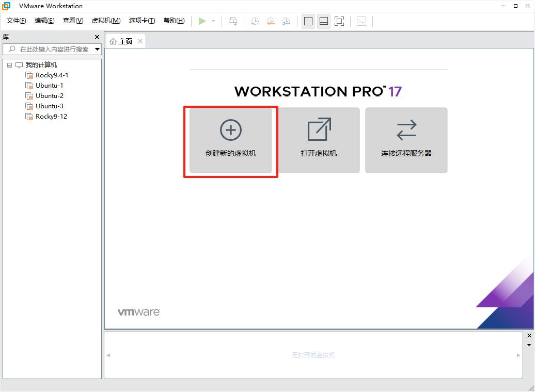Click the thumbnail bar left scroll arrow

[108, 355]
